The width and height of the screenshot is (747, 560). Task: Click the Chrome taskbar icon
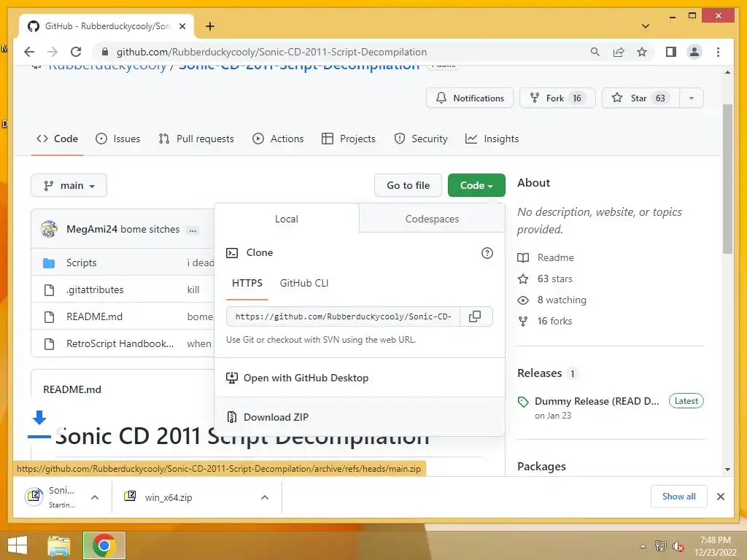[104, 545]
